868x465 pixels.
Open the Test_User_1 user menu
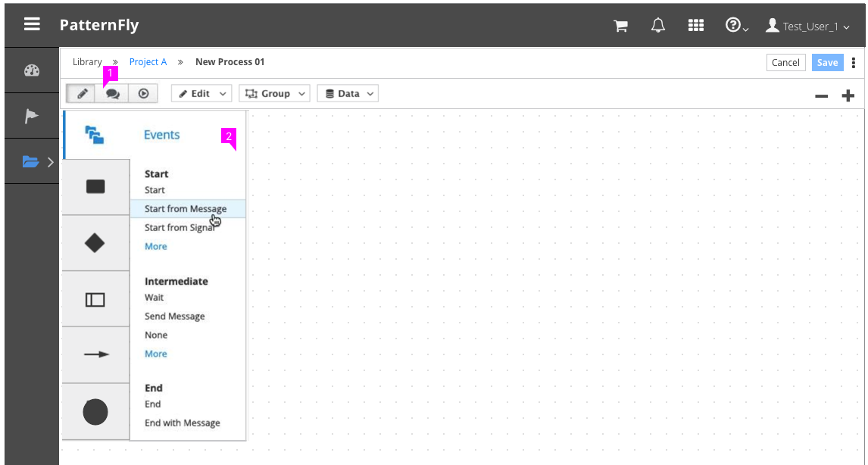[807, 26]
